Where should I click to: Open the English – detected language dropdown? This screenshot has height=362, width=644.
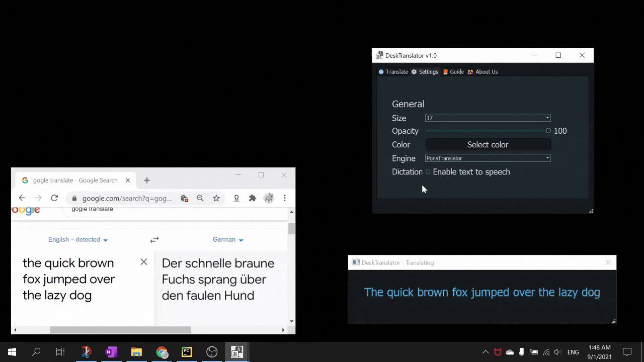click(x=78, y=240)
